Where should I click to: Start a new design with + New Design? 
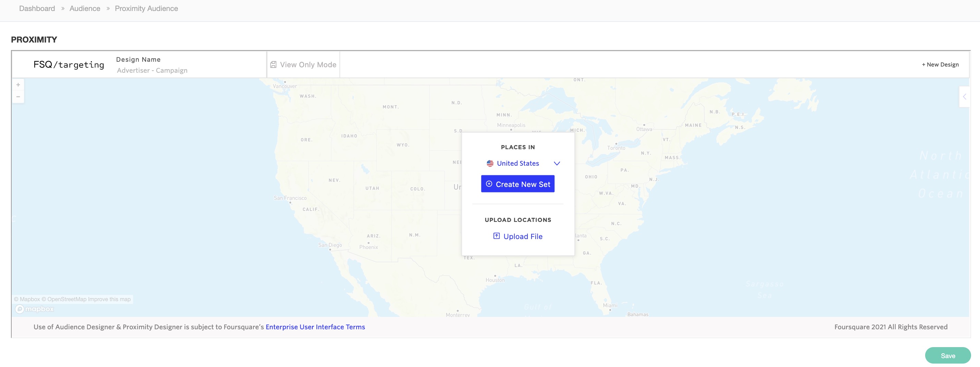[940, 65]
